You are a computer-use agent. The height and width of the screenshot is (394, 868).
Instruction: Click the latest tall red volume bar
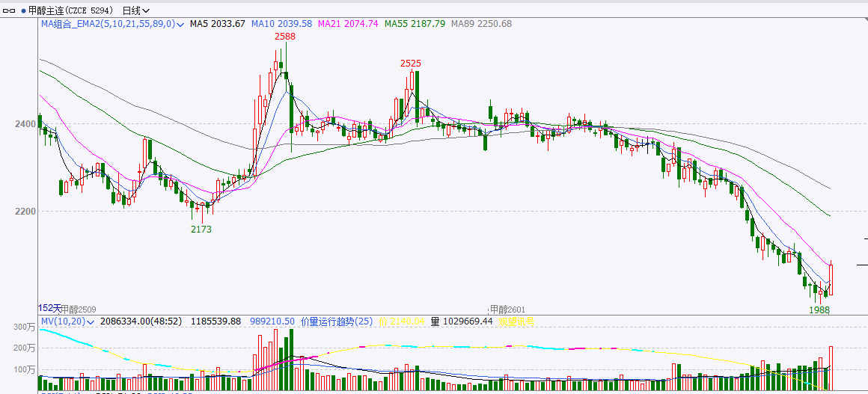coord(831,368)
